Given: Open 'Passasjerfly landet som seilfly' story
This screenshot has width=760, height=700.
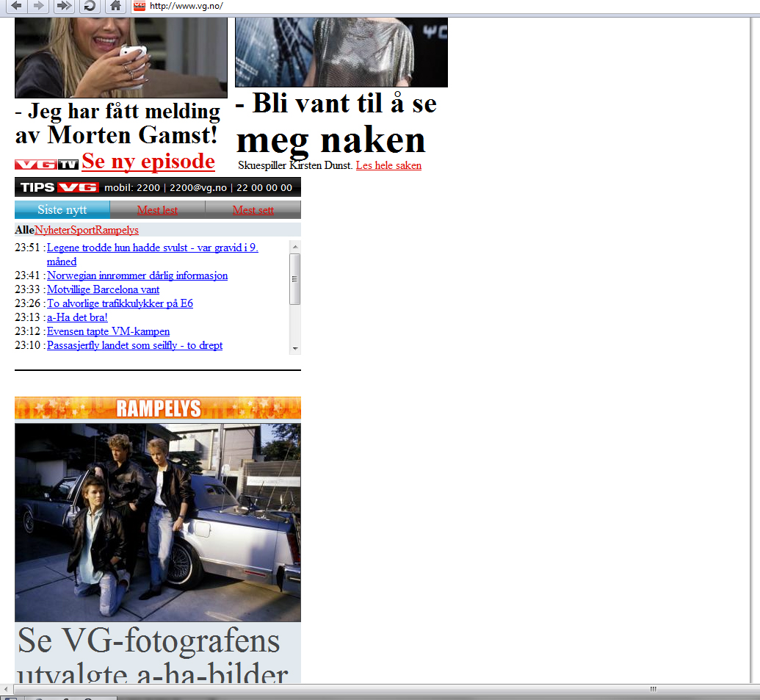Looking at the screenshot, I should point(135,346).
